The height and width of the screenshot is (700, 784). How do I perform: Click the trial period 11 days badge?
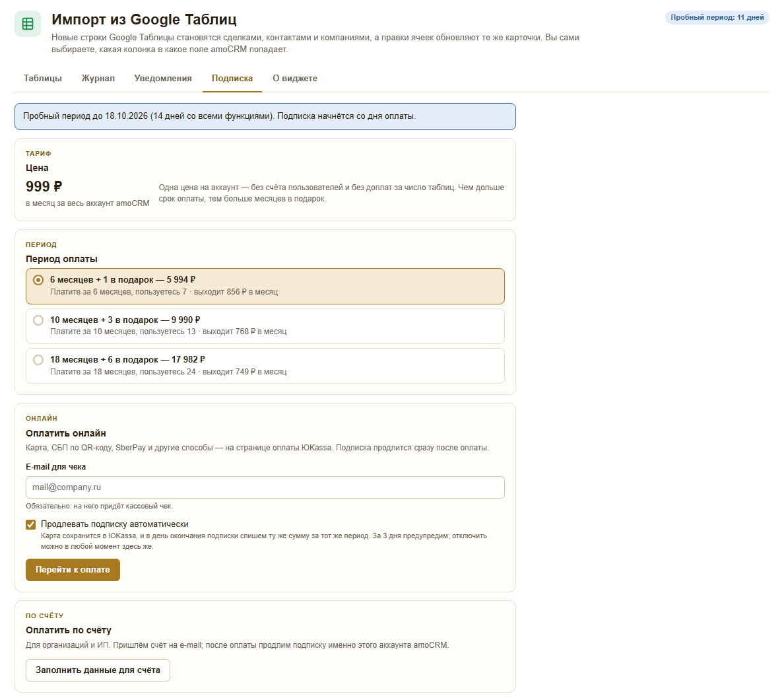pyautogui.click(x=717, y=18)
